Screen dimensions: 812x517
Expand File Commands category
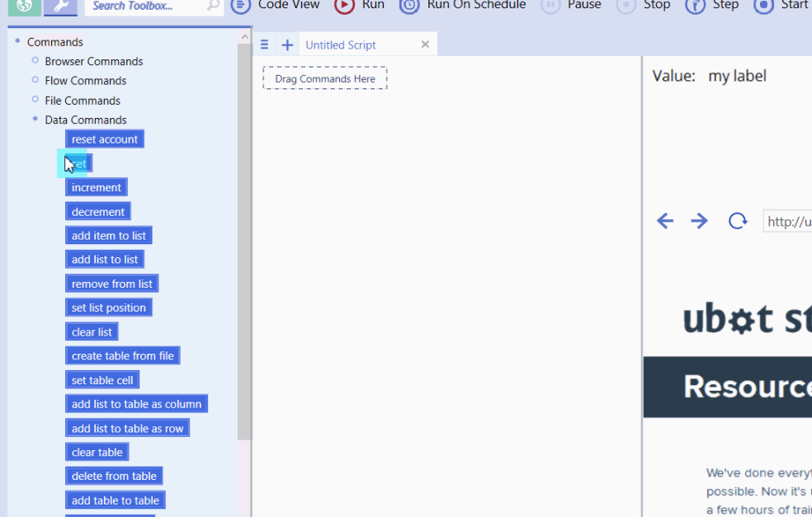pos(35,100)
